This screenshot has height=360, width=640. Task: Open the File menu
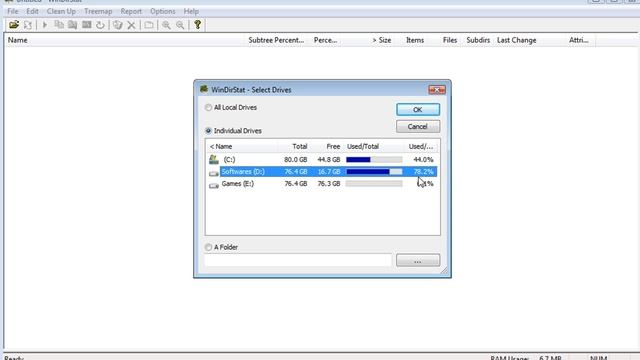pos(13,11)
